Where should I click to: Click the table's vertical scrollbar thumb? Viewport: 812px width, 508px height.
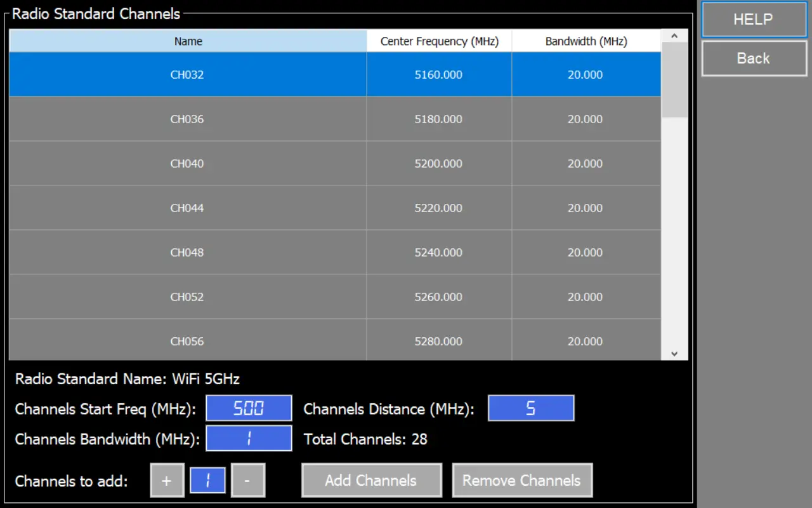(x=674, y=79)
